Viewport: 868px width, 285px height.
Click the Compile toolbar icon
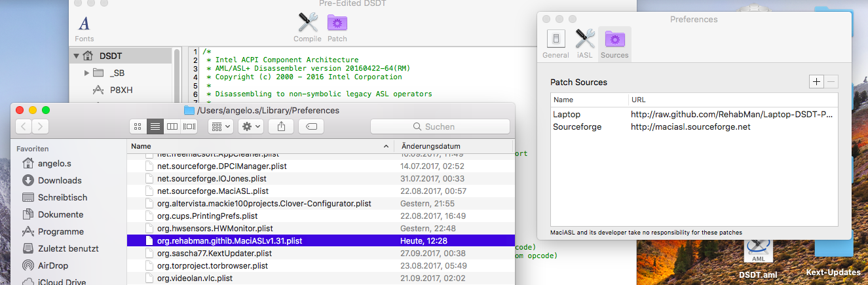point(307,26)
